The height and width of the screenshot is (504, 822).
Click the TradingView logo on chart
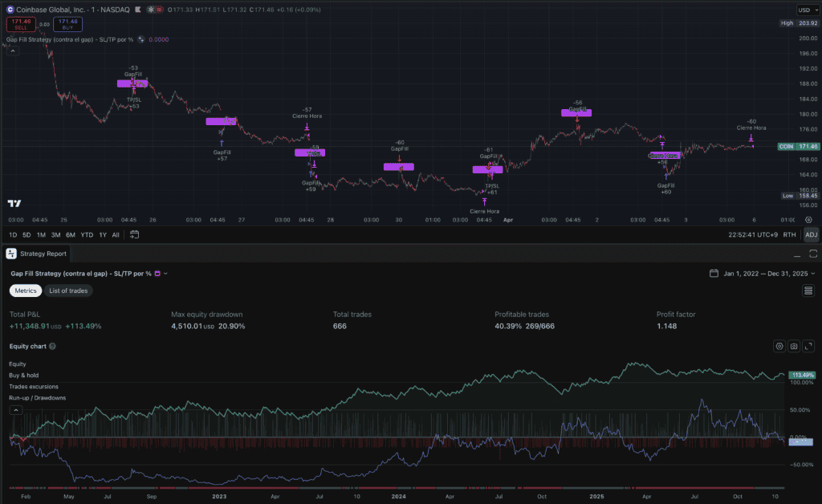(x=14, y=203)
